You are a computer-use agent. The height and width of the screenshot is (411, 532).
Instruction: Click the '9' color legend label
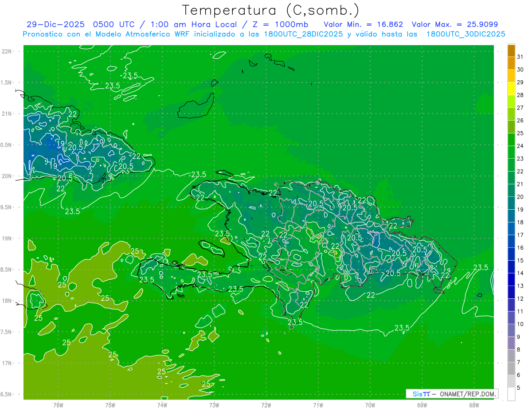(x=519, y=337)
